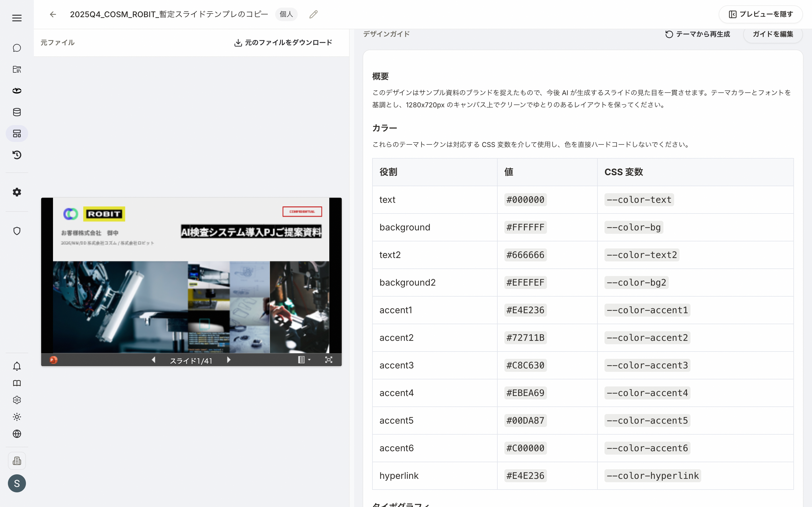This screenshot has width=812, height=507.
Task: Open the database icon in the sidebar
Action: coord(17,112)
